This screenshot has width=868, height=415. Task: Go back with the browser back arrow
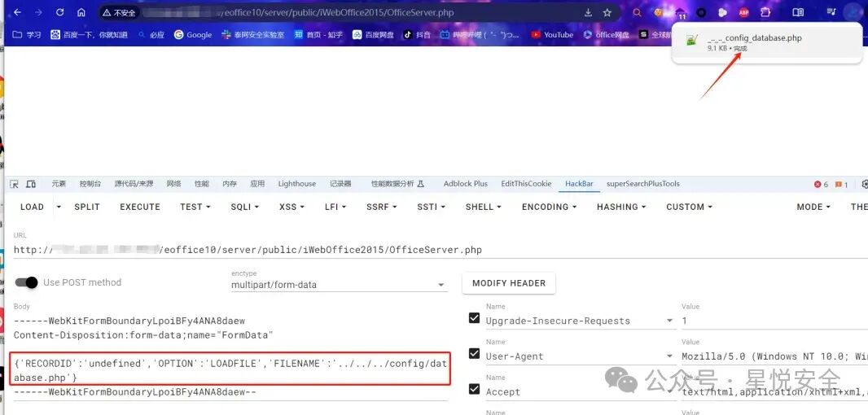coord(17,12)
